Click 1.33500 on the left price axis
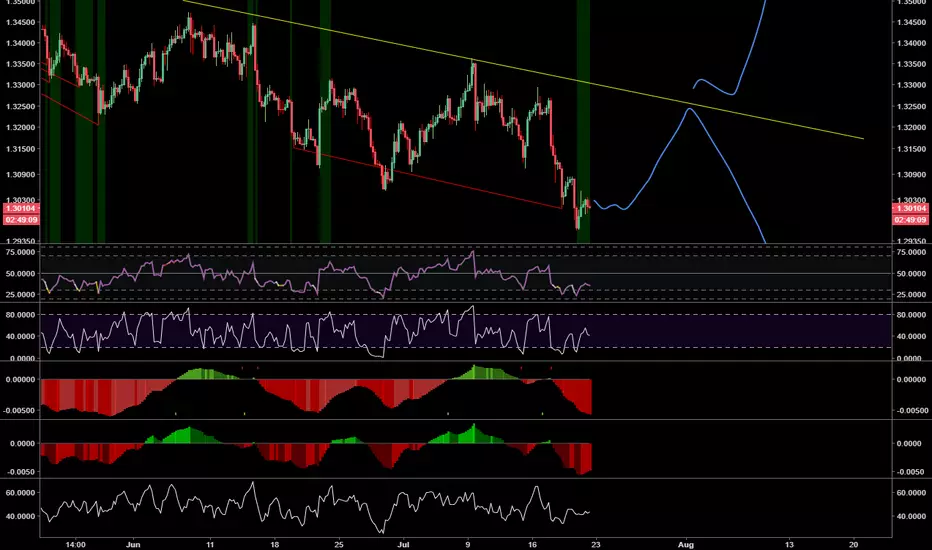 pyautogui.click(x=20, y=64)
